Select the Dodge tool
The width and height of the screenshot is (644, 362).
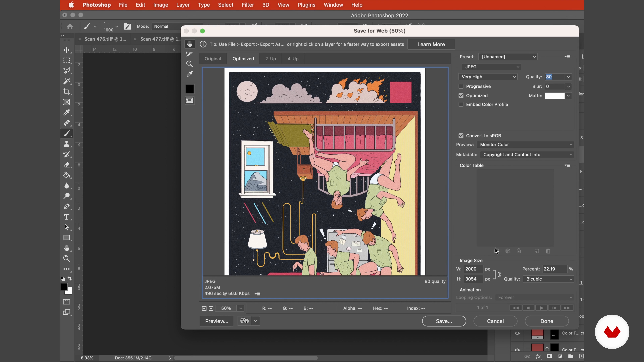pyautogui.click(x=67, y=196)
